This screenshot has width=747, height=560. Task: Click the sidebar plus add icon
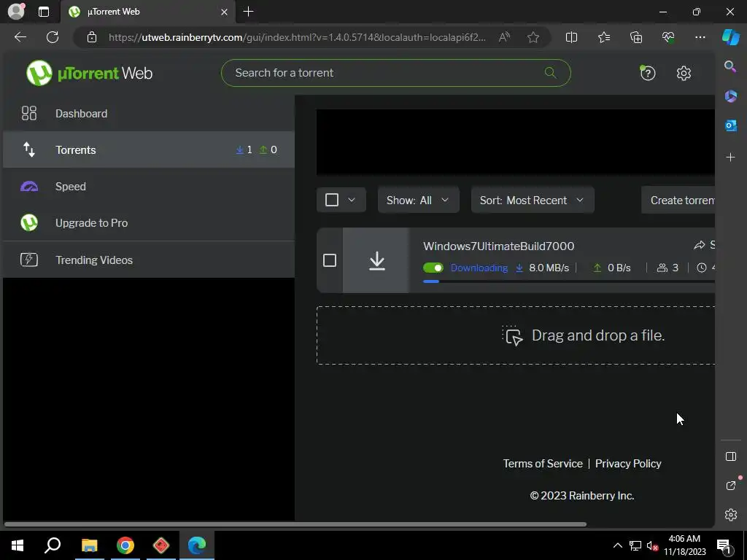[x=730, y=157]
